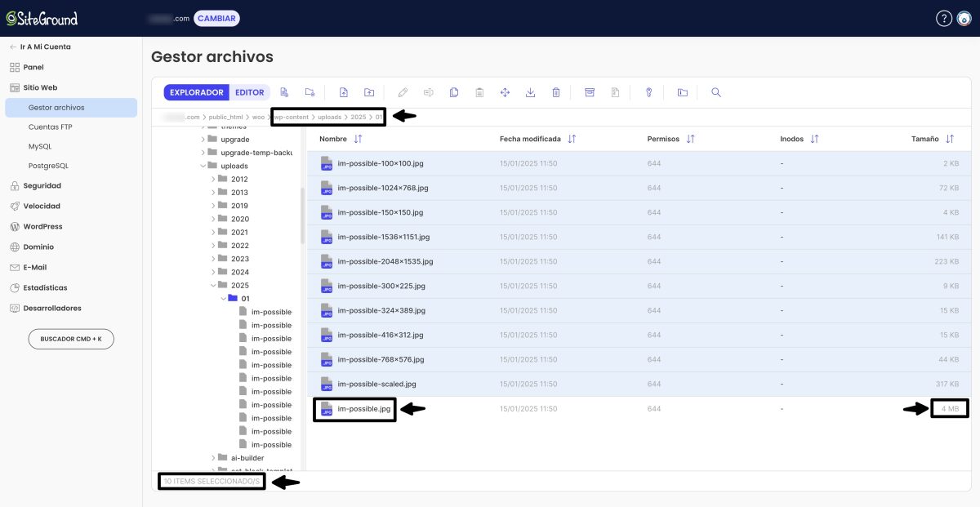The height and width of the screenshot is (507, 980).
Task: Open the user avatar menu
Action: tap(964, 18)
